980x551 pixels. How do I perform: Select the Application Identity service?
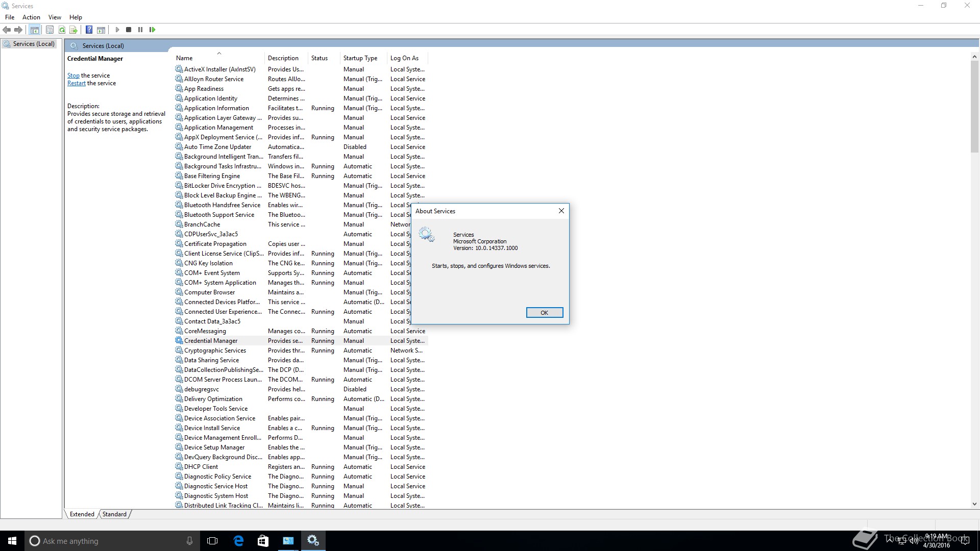301,98
